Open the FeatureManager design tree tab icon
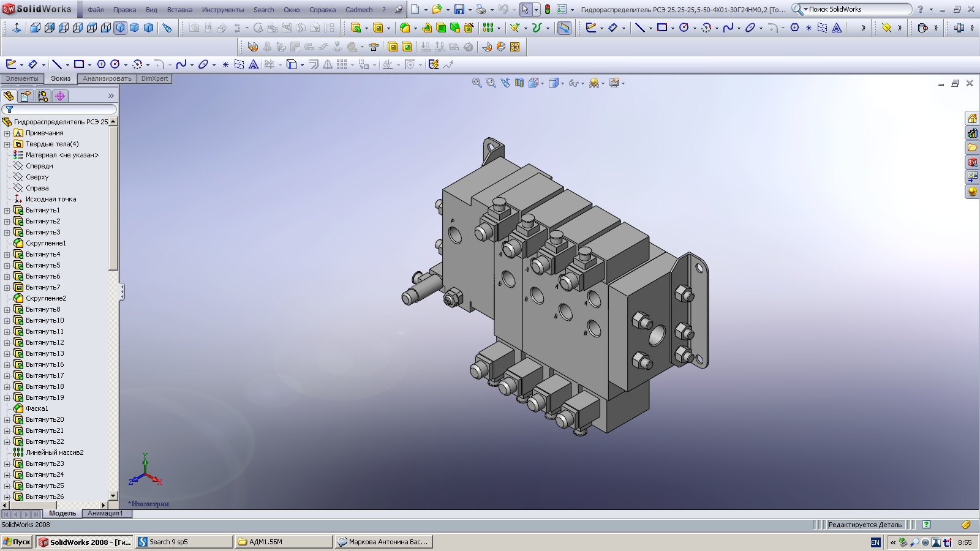The width and height of the screenshot is (980, 551). (x=9, y=96)
